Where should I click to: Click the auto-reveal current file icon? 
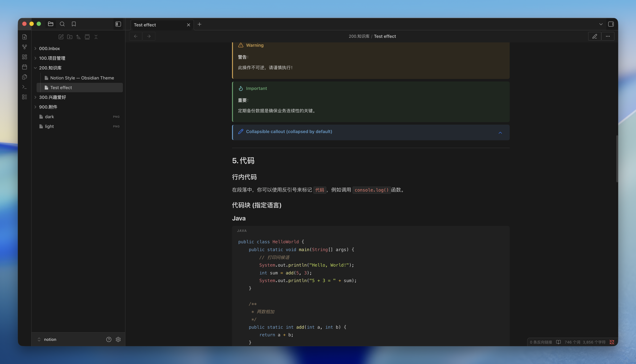[87, 37]
